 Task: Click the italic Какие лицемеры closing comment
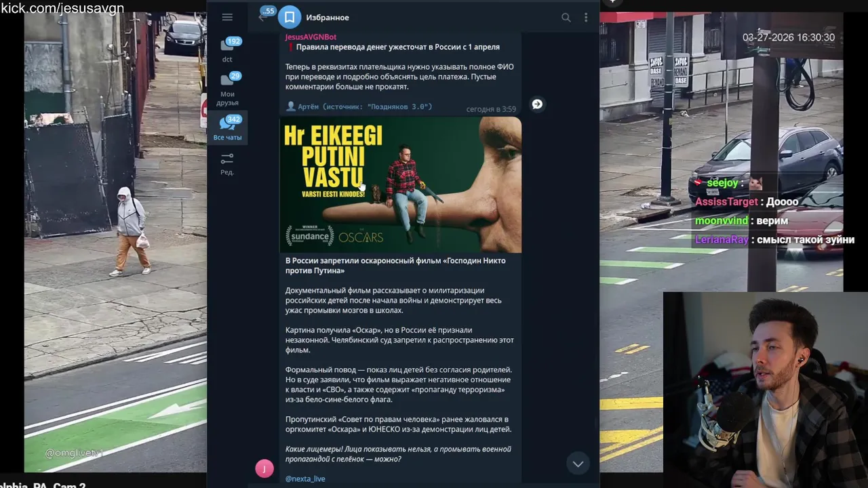[398, 454]
